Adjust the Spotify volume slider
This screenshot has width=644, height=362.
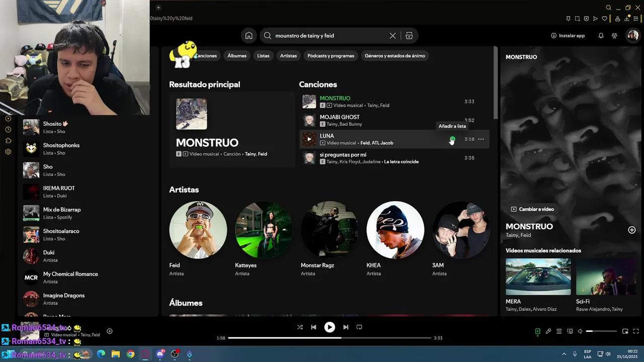click(x=601, y=331)
